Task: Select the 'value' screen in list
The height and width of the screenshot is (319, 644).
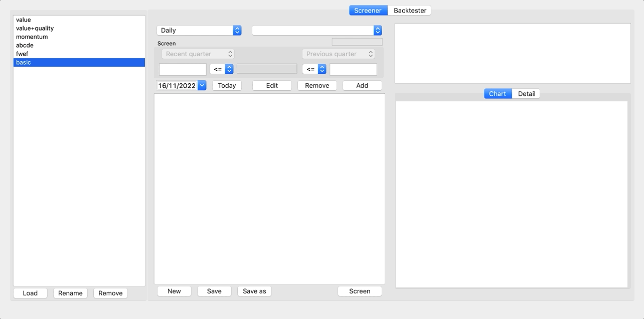Action: tap(79, 20)
